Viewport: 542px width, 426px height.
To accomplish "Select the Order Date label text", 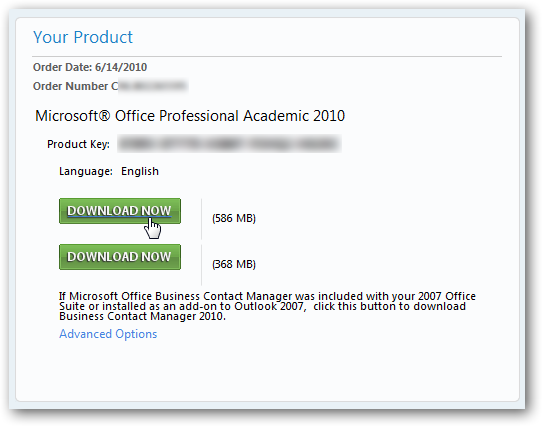I will [63, 67].
